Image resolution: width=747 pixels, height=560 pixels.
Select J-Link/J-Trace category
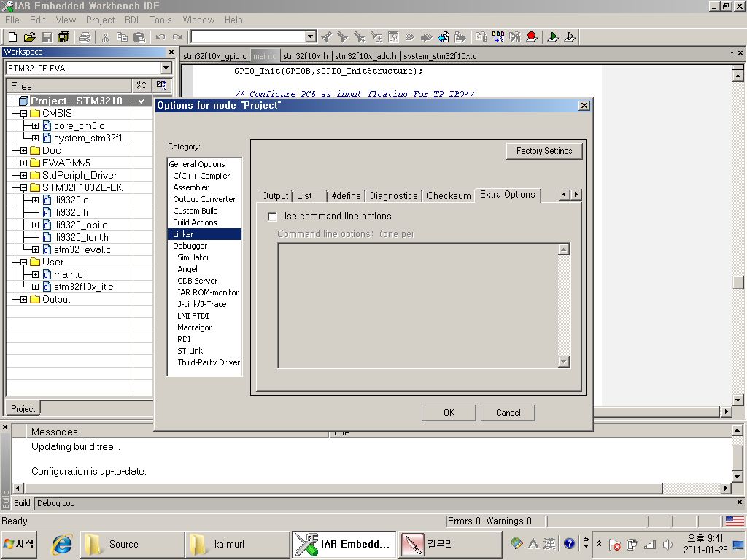[202, 304]
